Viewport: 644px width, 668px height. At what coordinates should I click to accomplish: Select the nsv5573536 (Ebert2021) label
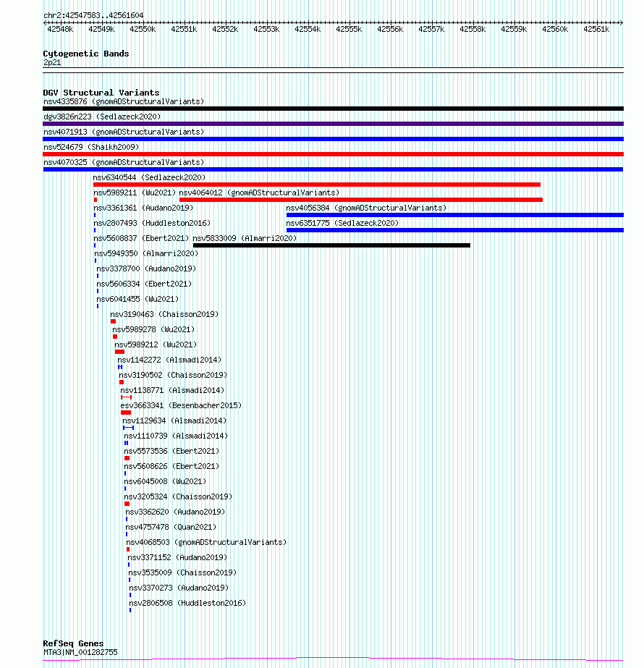click(x=171, y=451)
